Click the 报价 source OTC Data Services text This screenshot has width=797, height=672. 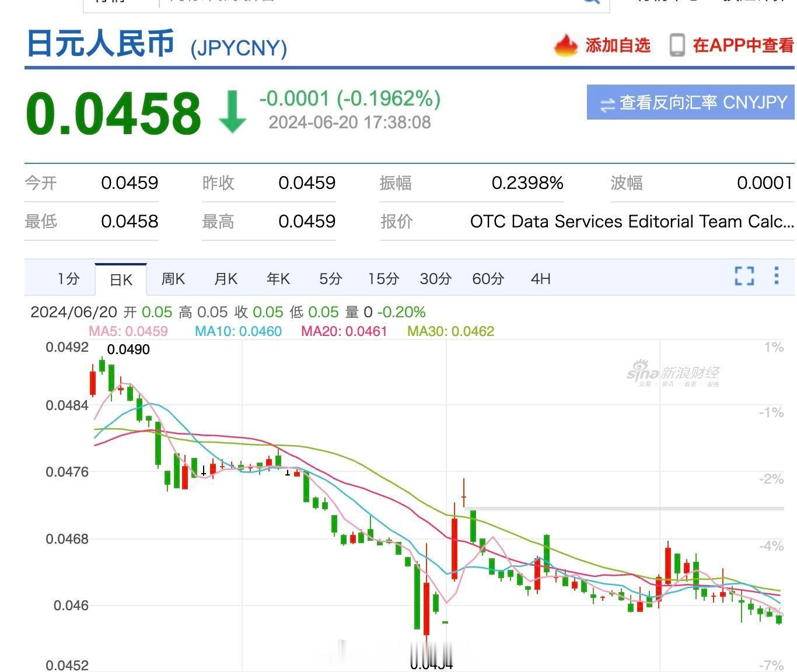pyautogui.click(x=632, y=222)
